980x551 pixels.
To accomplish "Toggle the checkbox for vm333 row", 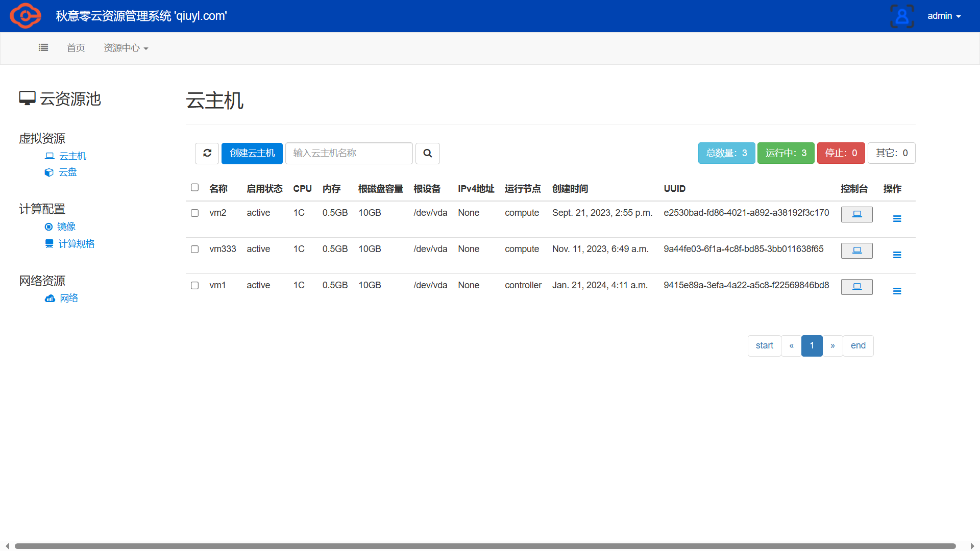I will click(194, 249).
